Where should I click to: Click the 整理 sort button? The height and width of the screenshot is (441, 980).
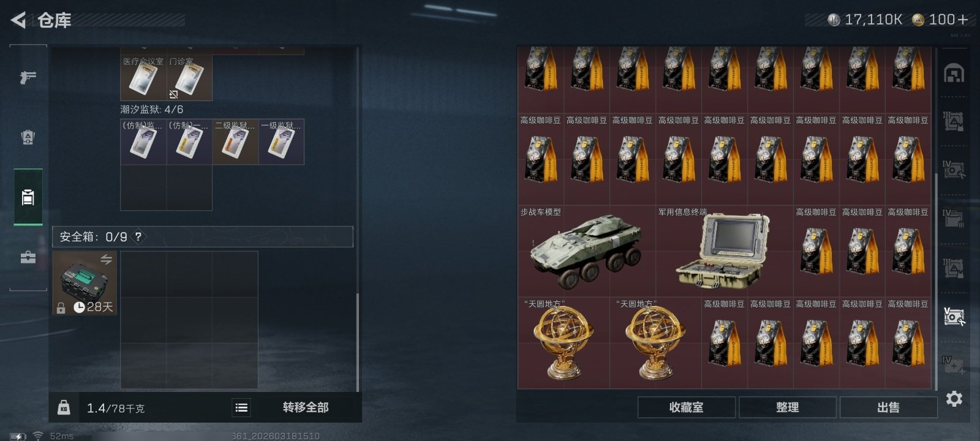pos(787,407)
